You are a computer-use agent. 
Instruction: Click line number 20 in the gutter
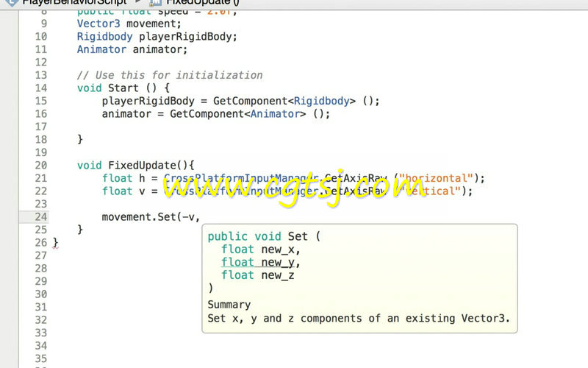click(41, 165)
